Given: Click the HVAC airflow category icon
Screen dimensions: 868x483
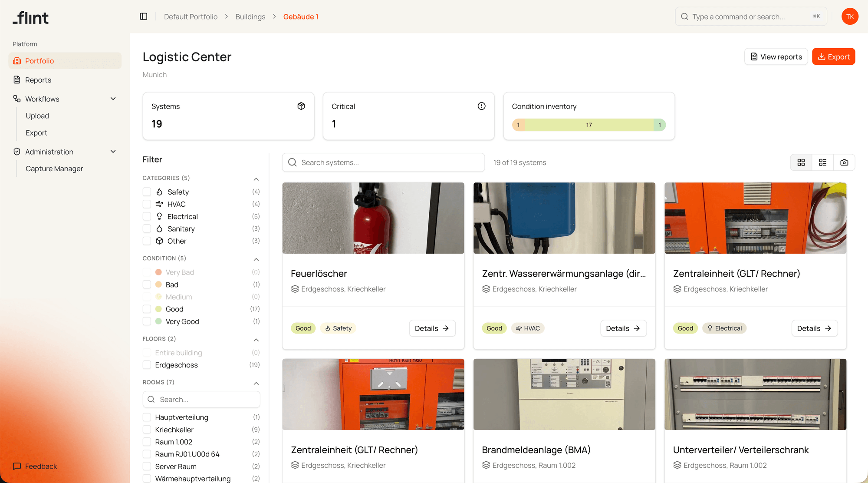Looking at the screenshot, I should tap(159, 204).
